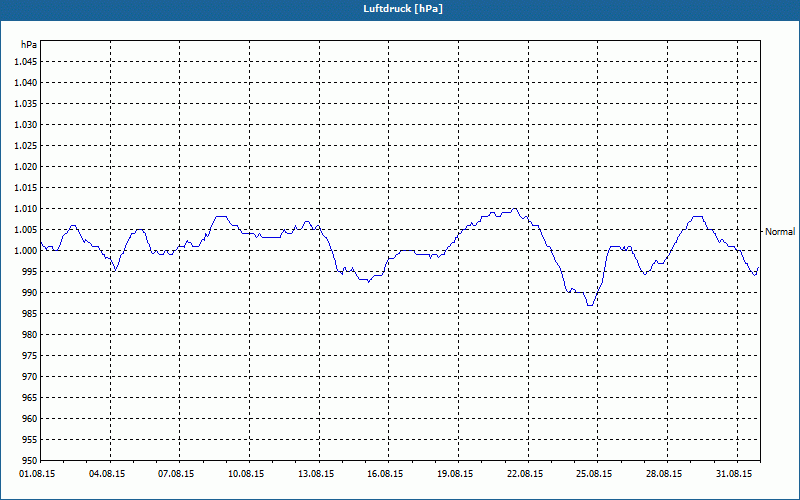Image resolution: width=800 pixels, height=500 pixels.
Task: Click the pressure peak near 22.08.15
Action: click(515, 209)
